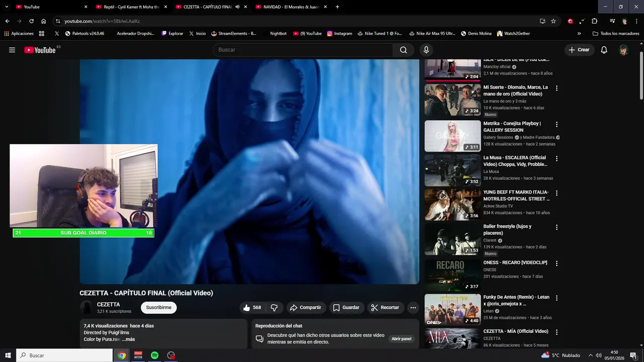Screen dimensions: 644x362
Task: Bookmark this page with star icon
Action: (x=553, y=21)
